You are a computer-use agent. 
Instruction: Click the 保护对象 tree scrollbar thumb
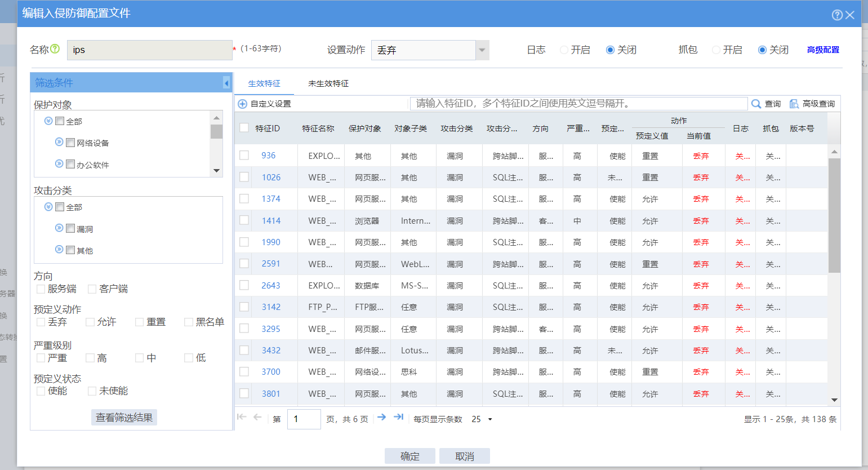click(x=216, y=131)
